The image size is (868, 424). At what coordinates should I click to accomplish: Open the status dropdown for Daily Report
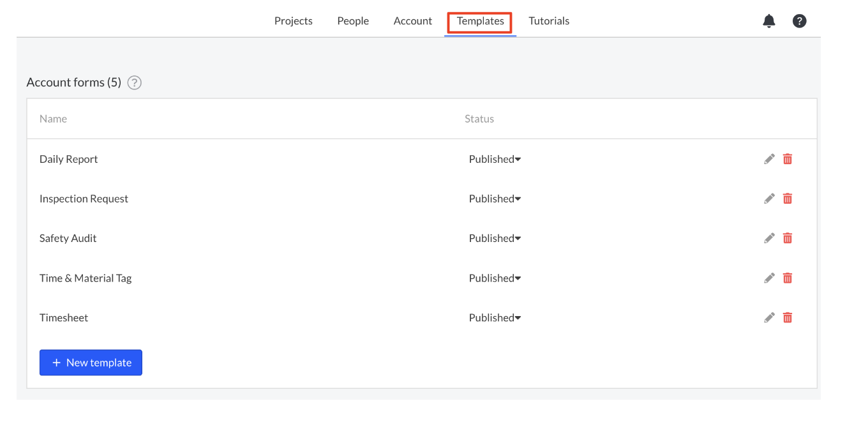pyautogui.click(x=495, y=159)
